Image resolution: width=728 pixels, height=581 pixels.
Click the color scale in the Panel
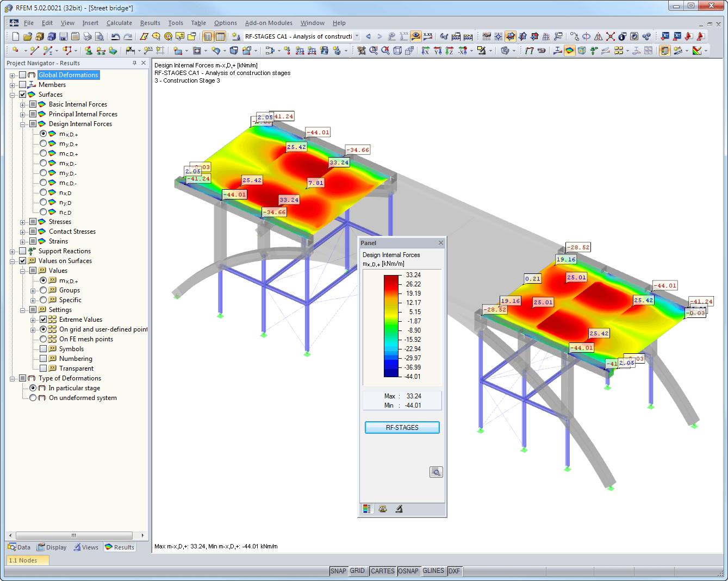pos(390,326)
